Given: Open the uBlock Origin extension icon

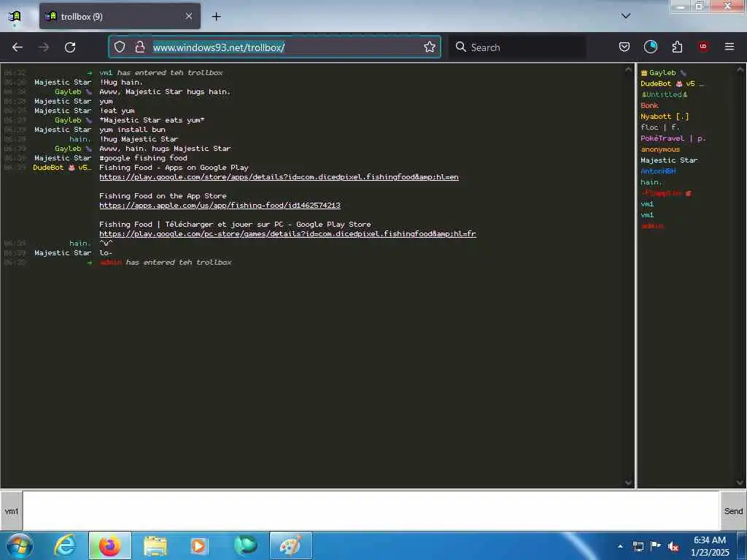Looking at the screenshot, I should point(703,47).
